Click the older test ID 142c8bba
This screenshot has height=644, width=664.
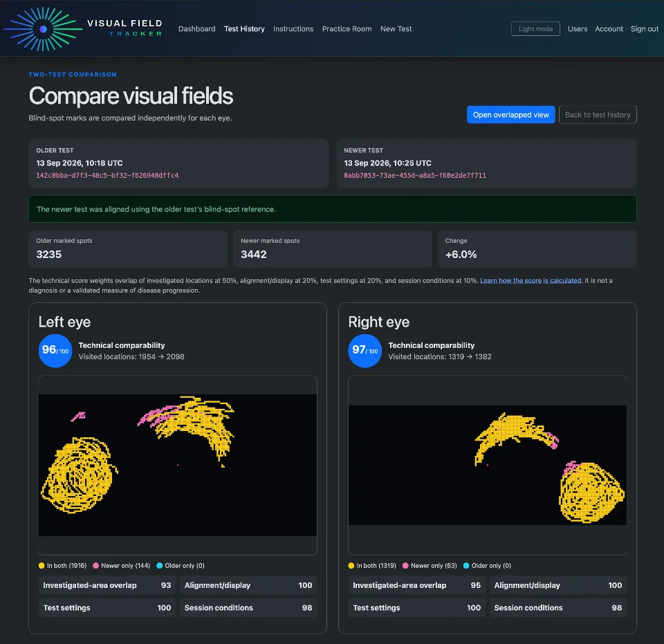click(x=107, y=175)
